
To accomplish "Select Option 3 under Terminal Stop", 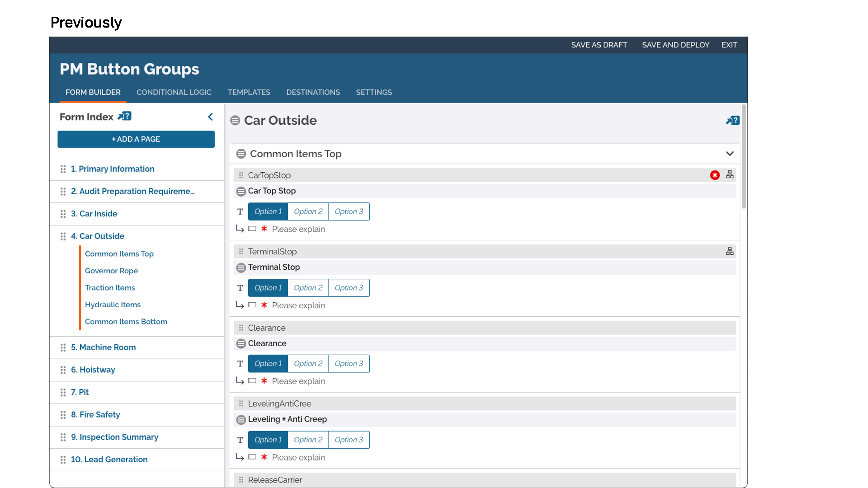I will [349, 288].
